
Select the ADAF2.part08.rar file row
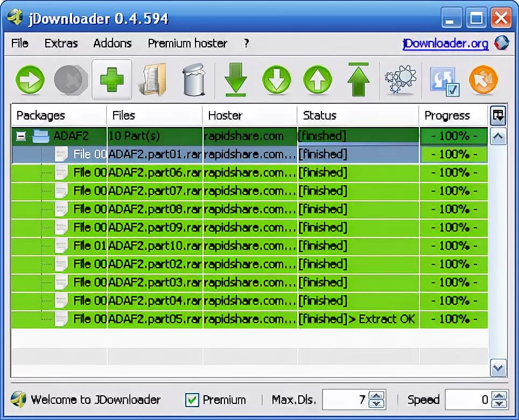click(x=250, y=209)
